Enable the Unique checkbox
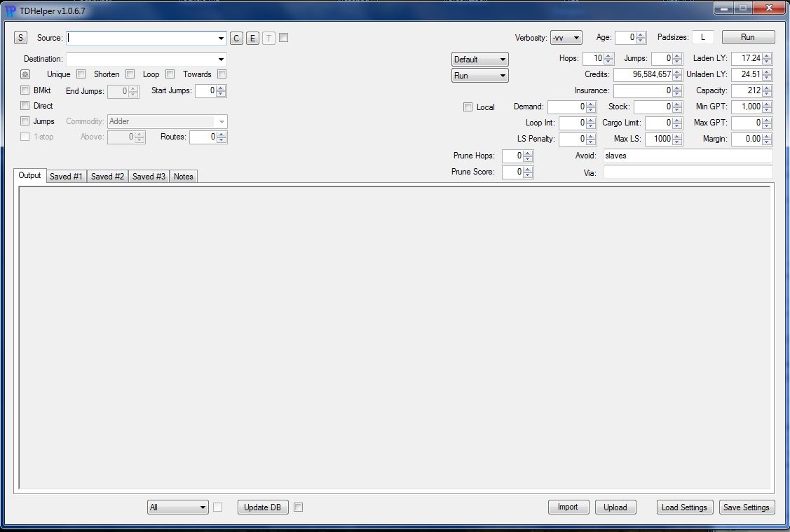Screen dimensions: 790x532 click(81, 74)
